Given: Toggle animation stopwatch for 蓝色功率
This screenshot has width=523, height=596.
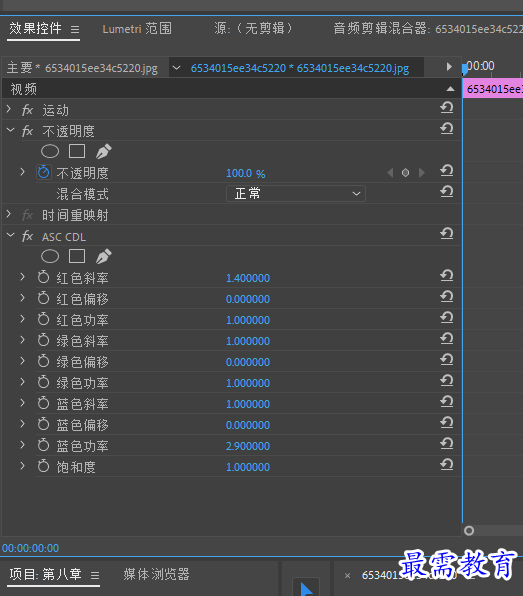Looking at the screenshot, I should [44, 445].
